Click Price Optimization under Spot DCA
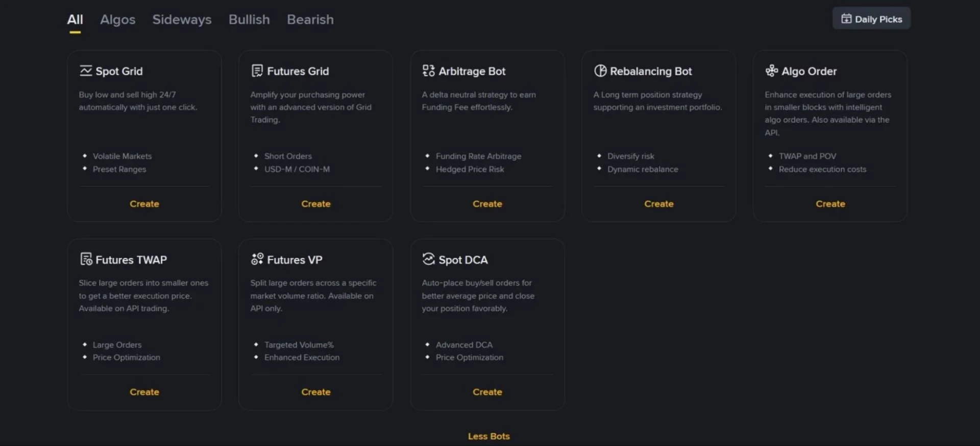This screenshot has width=980, height=446. 470,357
